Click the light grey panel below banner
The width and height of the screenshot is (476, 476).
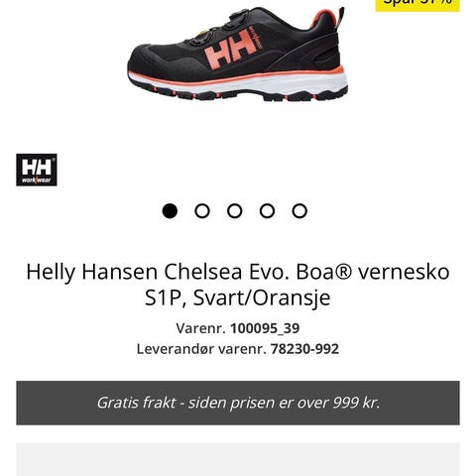(x=238, y=459)
